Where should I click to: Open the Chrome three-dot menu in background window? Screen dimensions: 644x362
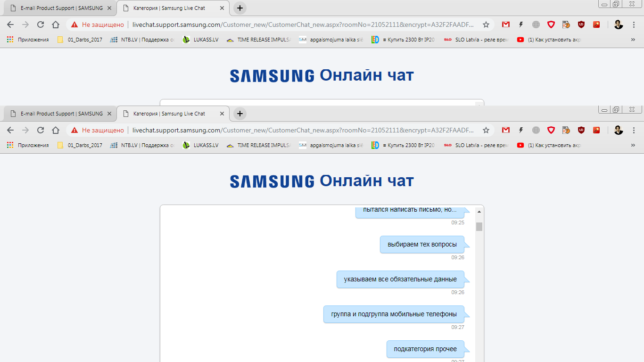(634, 25)
